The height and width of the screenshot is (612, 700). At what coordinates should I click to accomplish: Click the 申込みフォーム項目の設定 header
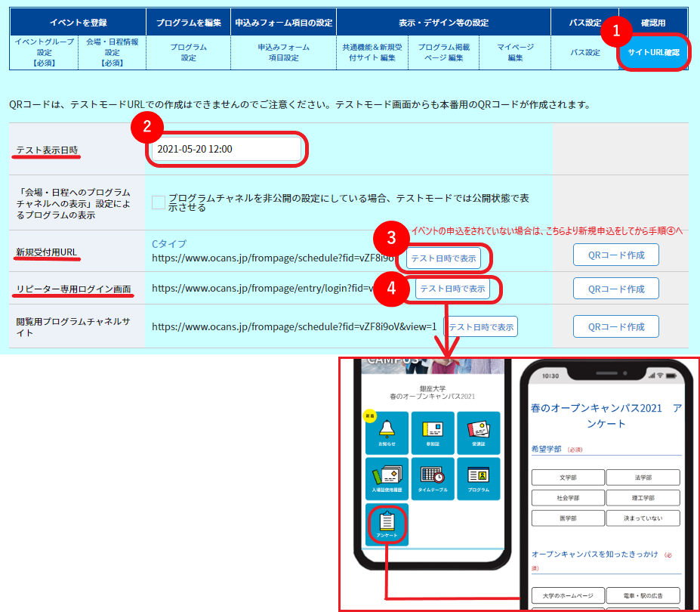tap(283, 23)
